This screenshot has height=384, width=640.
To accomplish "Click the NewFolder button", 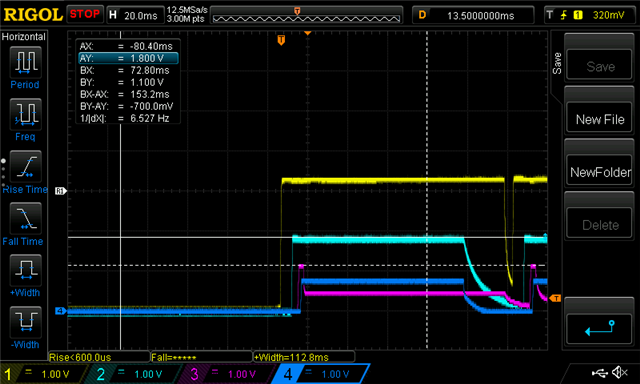I will pyautogui.click(x=600, y=172).
